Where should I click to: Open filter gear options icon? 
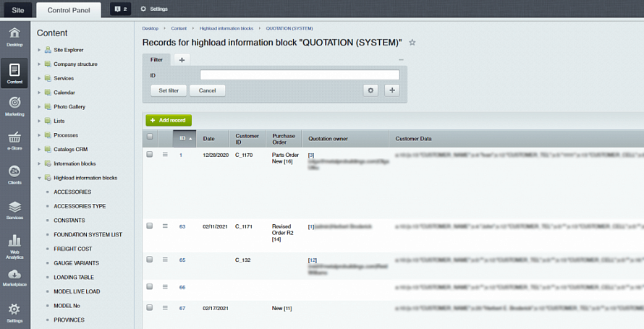pos(371,90)
